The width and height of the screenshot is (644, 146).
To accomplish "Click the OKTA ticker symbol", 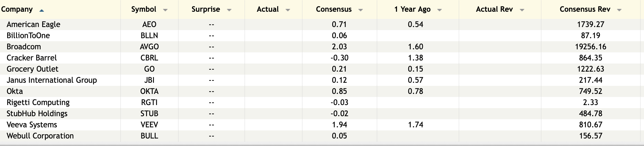I will point(149,91).
